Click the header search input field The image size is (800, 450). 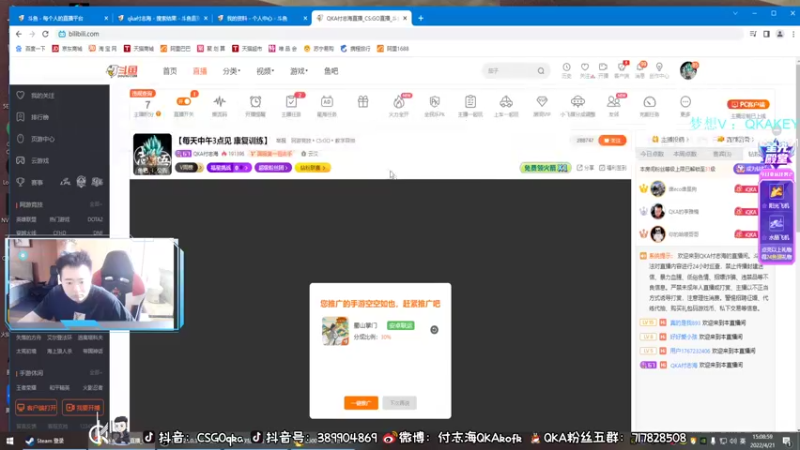(x=509, y=71)
